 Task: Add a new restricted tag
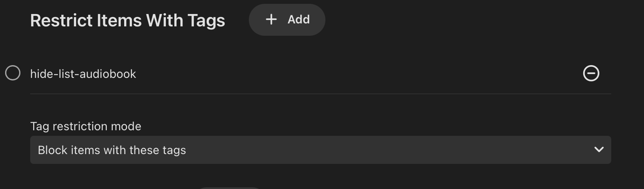287,20
